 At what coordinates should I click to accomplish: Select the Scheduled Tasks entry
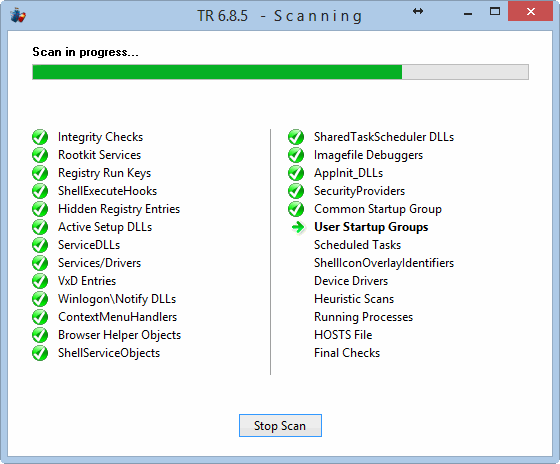pos(358,245)
